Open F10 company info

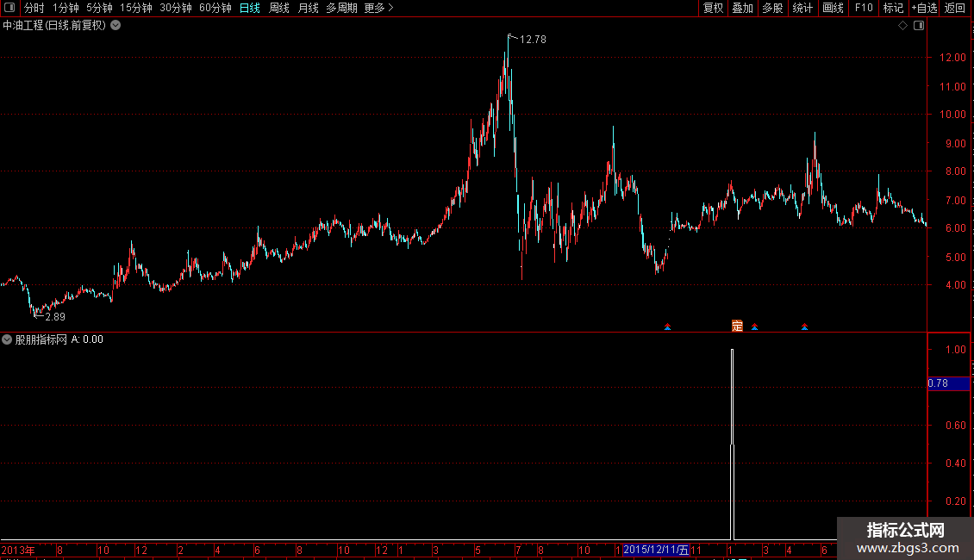[x=864, y=8]
